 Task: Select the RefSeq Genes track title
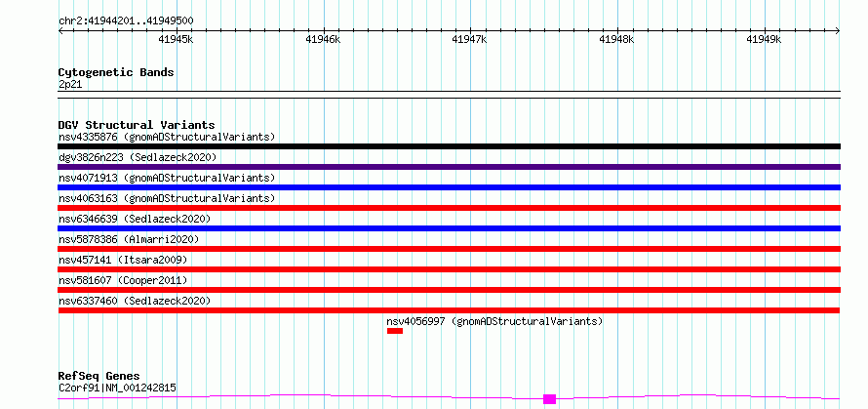click(x=99, y=377)
